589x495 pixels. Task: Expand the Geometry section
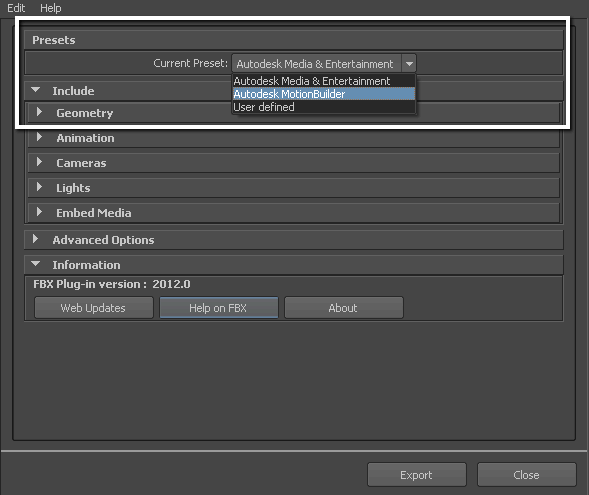(39, 112)
